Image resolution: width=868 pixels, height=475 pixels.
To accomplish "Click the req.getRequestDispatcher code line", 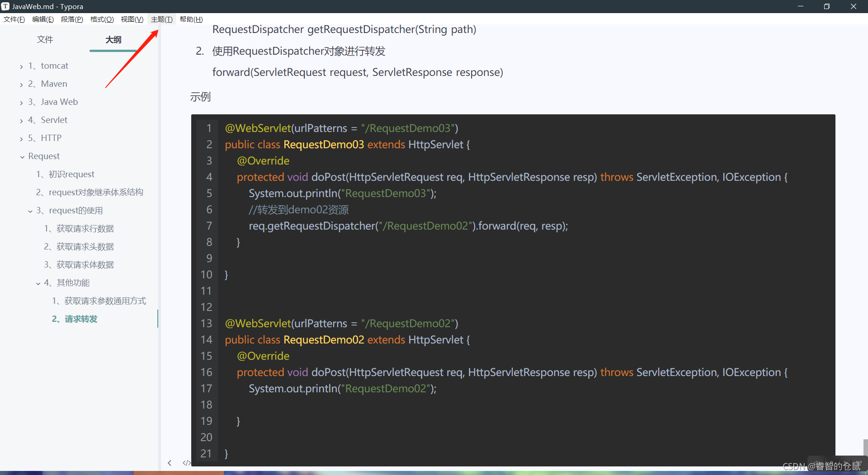I will pyautogui.click(x=408, y=226).
